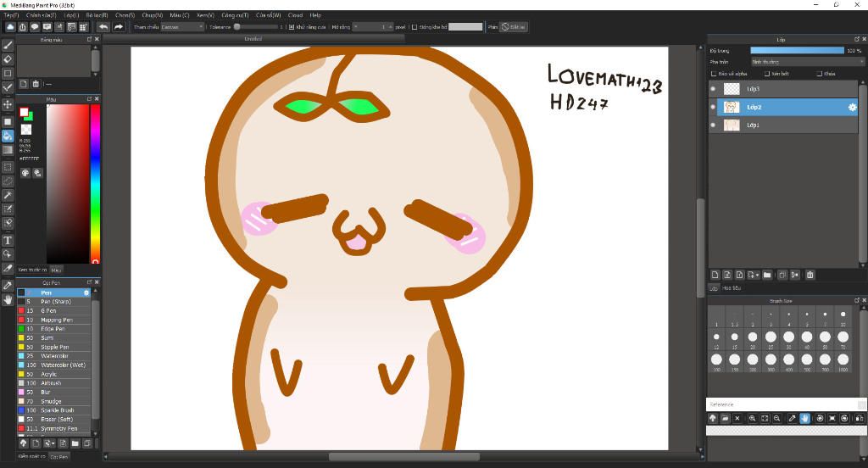Select the Eraser (Soft) brush

(x=53, y=420)
